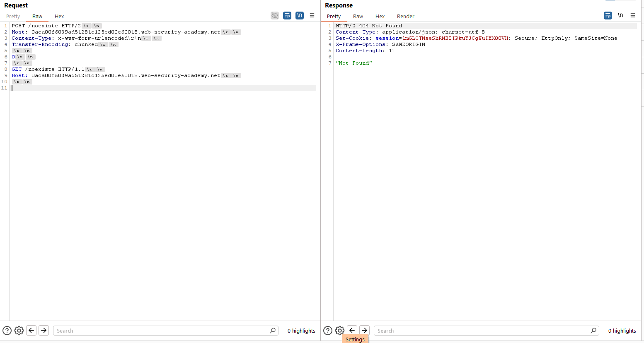
Task: Toggle non-printable characters \n in Request panel
Action: 300,16
